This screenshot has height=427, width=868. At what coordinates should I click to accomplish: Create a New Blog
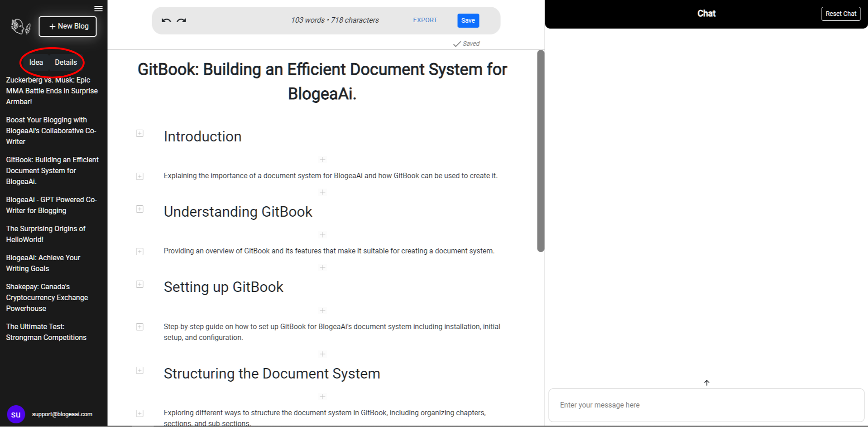pos(68,26)
